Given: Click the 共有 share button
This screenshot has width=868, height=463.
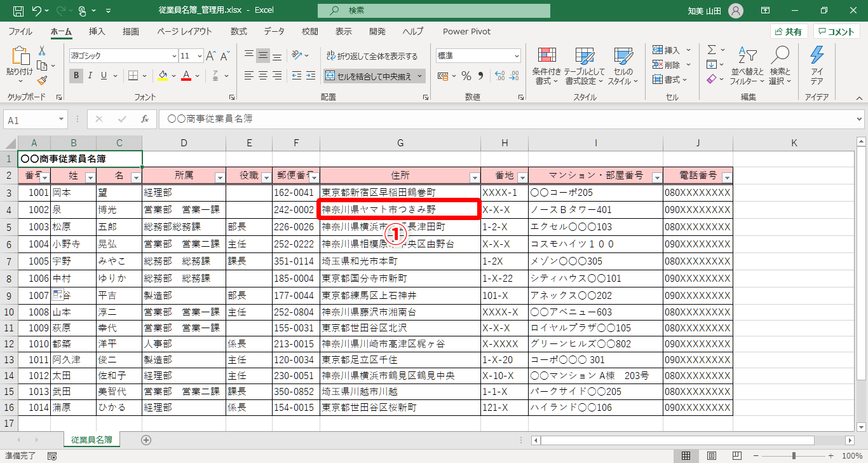Looking at the screenshot, I should click(789, 32).
